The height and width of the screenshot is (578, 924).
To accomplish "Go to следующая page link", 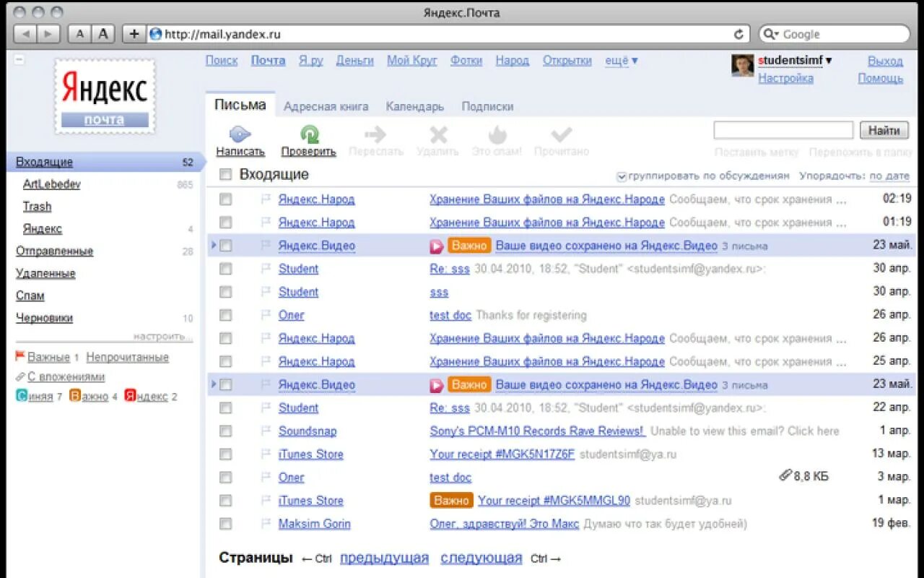I will tap(481, 558).
